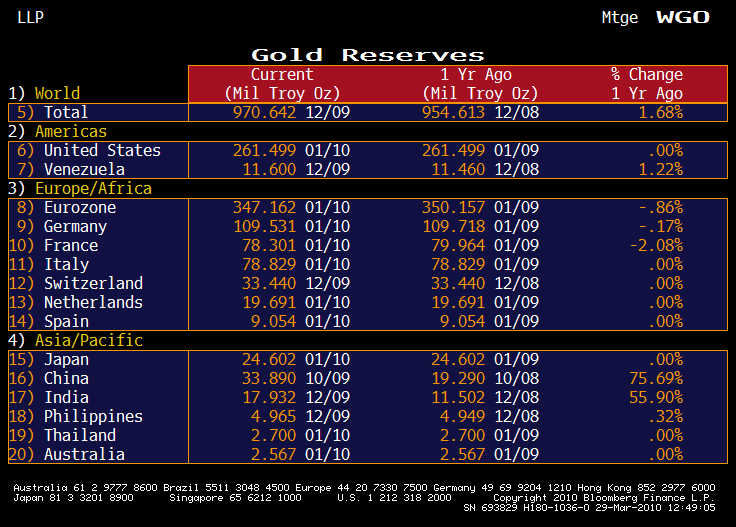Open the Australia row
The width and height of the screenshot is (736, 527).
(x=84, y=454)
